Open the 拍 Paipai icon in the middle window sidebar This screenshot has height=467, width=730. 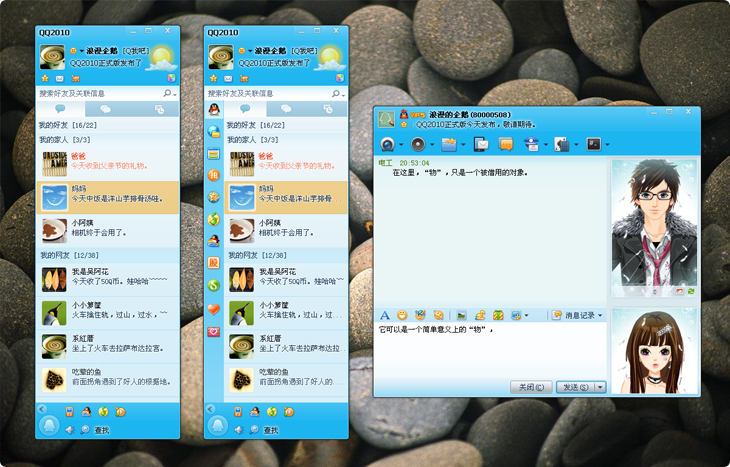pos(214,175)
